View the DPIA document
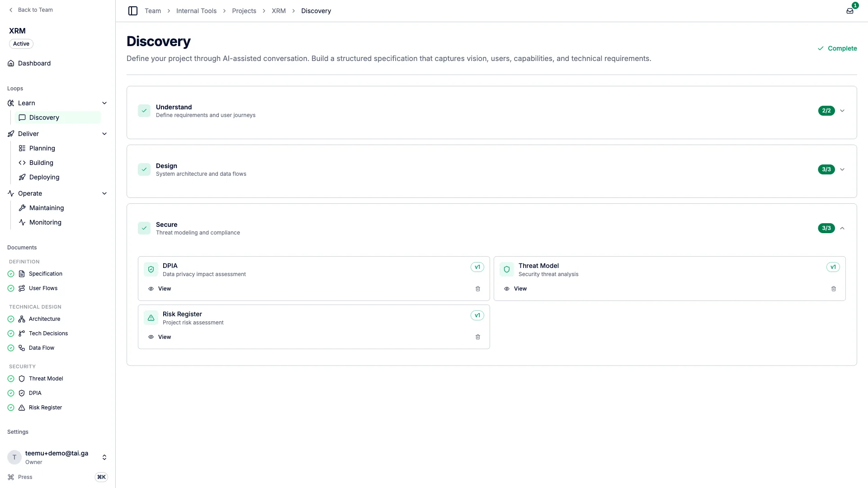This screenshot has width=868, height=488. pyautogui.click(x=160, y=289)
